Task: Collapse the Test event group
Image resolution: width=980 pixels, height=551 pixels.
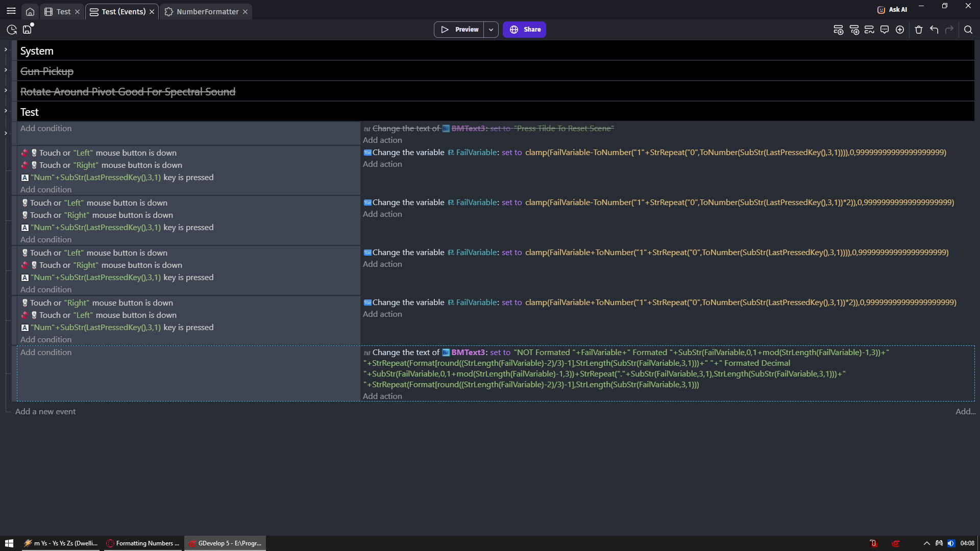Action: 6,111
